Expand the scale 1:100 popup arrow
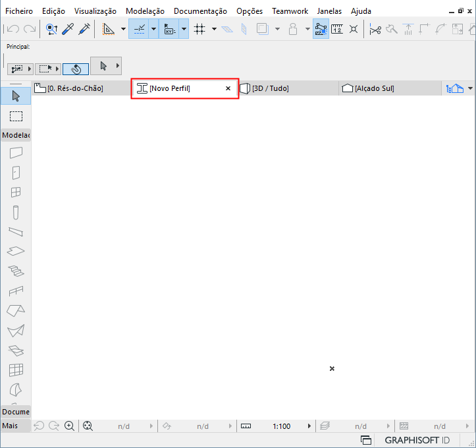 click(x=309, y=426)
